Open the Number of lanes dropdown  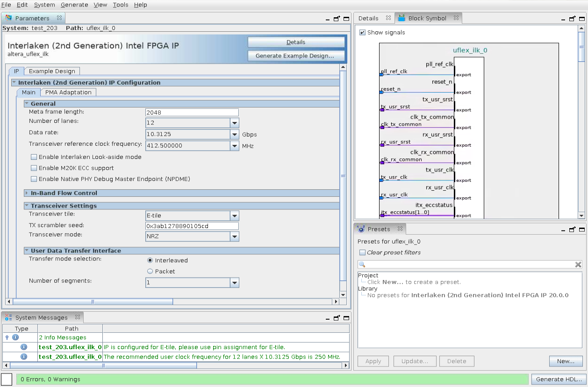pyautogui.click(x=234, y=123)
